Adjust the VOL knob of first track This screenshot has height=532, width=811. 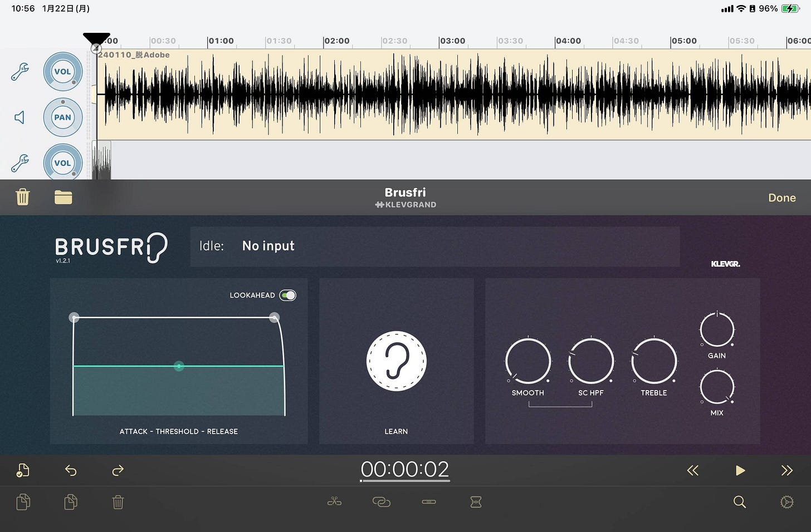click(63, 71)
